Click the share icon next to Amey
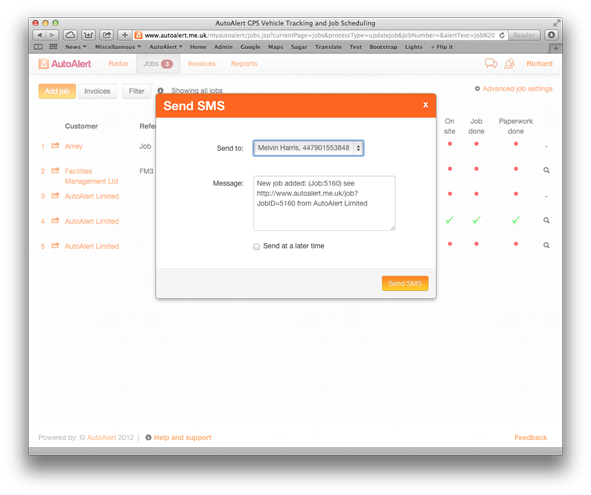Screen dimensions: 591x495 click(x=55, y=146)
